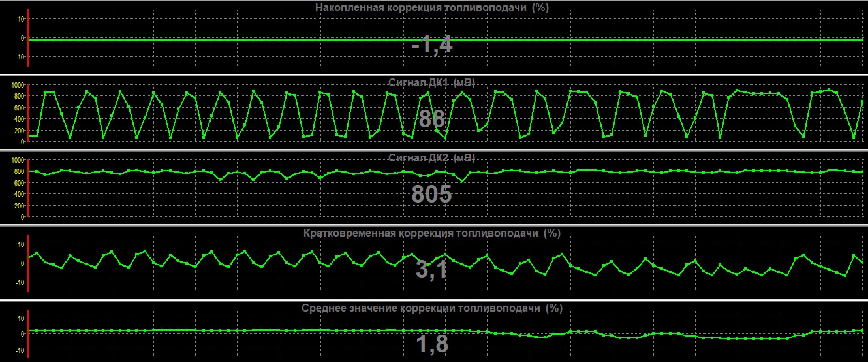868x362 pixels.
Task: Select the 'Кратковременная коррекция топливоподачи (%)' title
Action: [433, 233]
